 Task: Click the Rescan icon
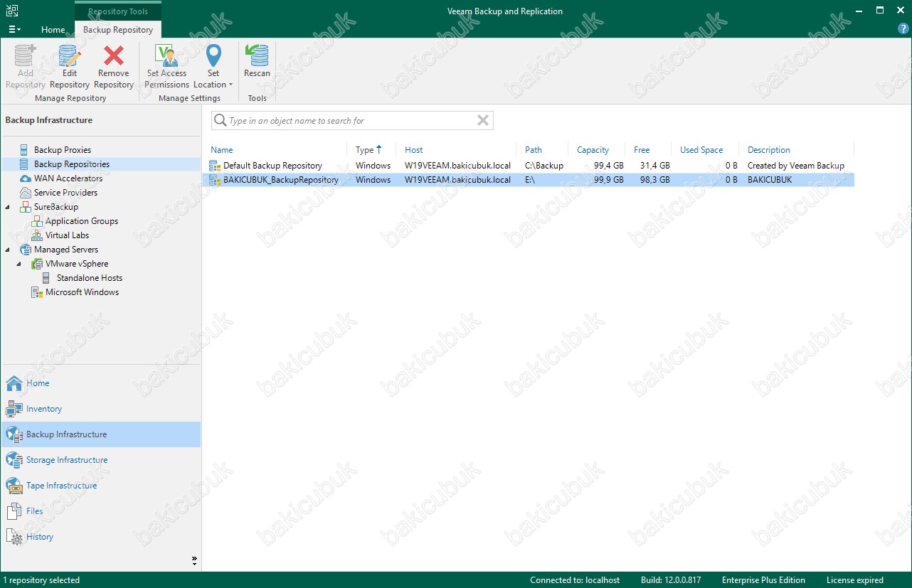coord(257,55)
